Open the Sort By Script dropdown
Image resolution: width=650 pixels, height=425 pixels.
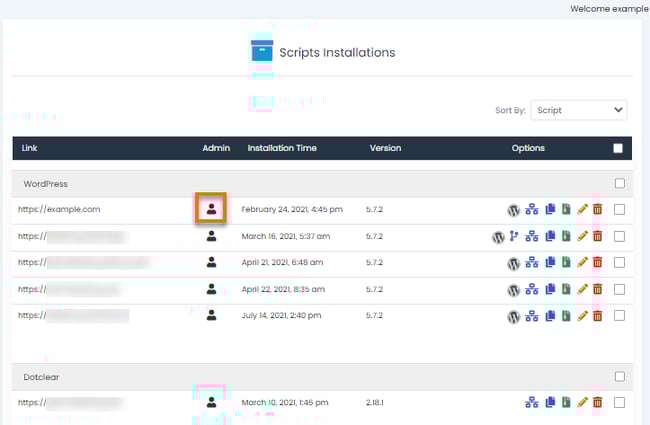point(578,110)
